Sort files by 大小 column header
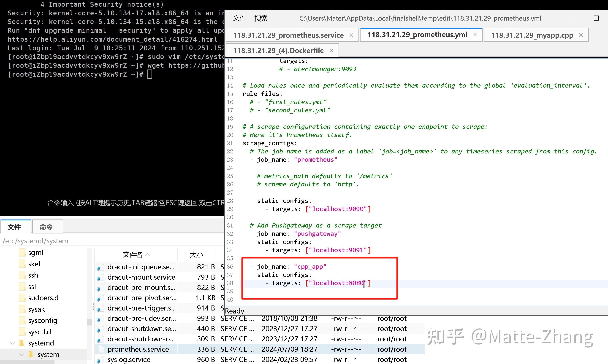The width and height of the screenshot is (608, 364). [196, 255]
